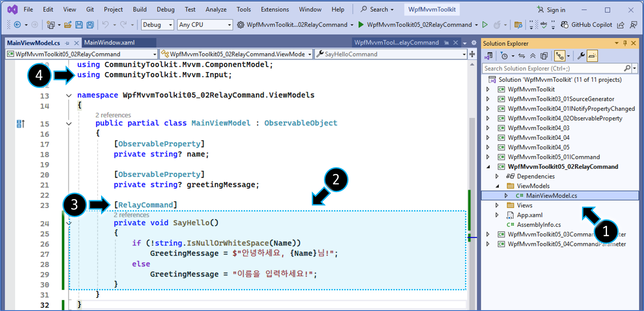This screenshot has height=311, width=644.
Task: Click the Send Feedback person icon
Action: tap(633, 25)
